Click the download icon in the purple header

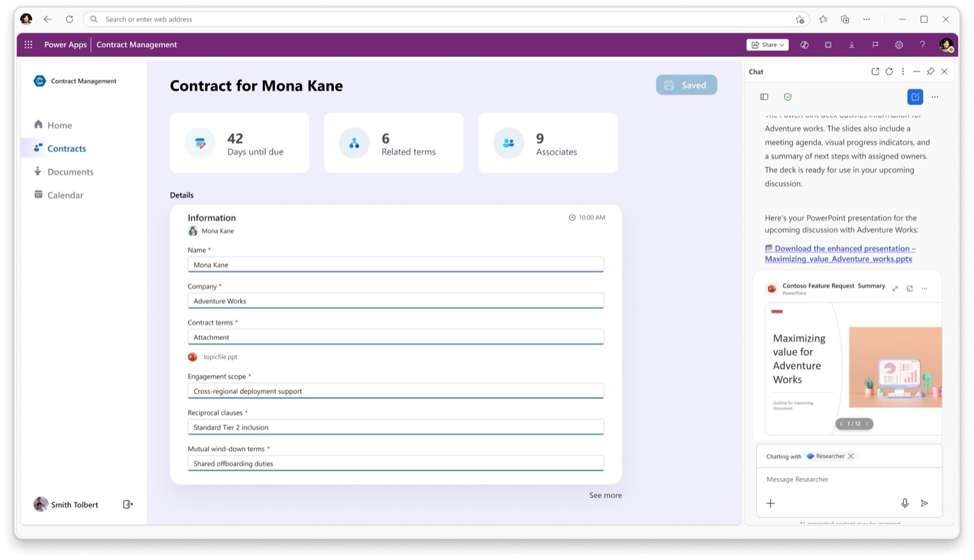pyautogui.click(x=852, y=45)
